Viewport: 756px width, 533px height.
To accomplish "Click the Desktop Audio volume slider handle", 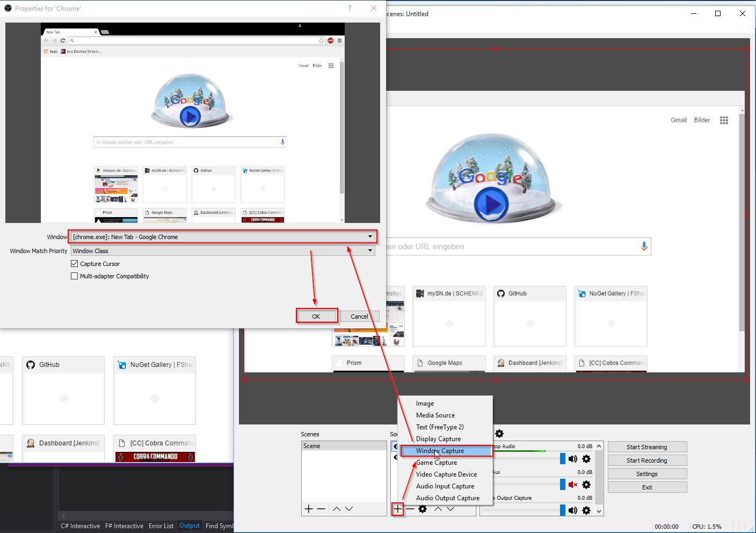I will [x=563, y=459].
